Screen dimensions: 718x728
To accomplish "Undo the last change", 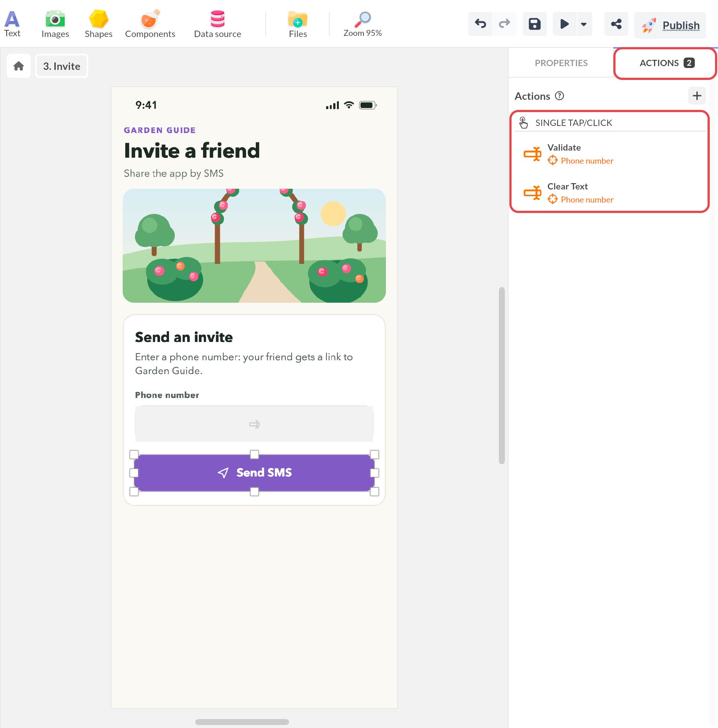I will point(480,24).
